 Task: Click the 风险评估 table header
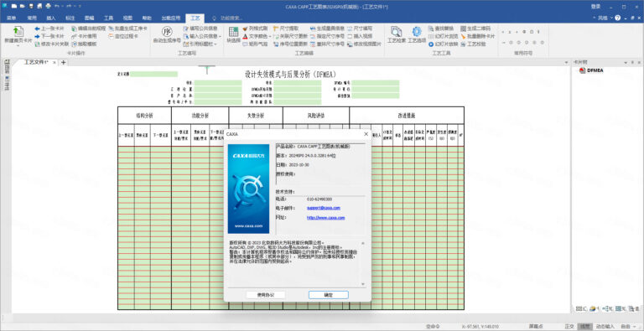pos(316,116)
